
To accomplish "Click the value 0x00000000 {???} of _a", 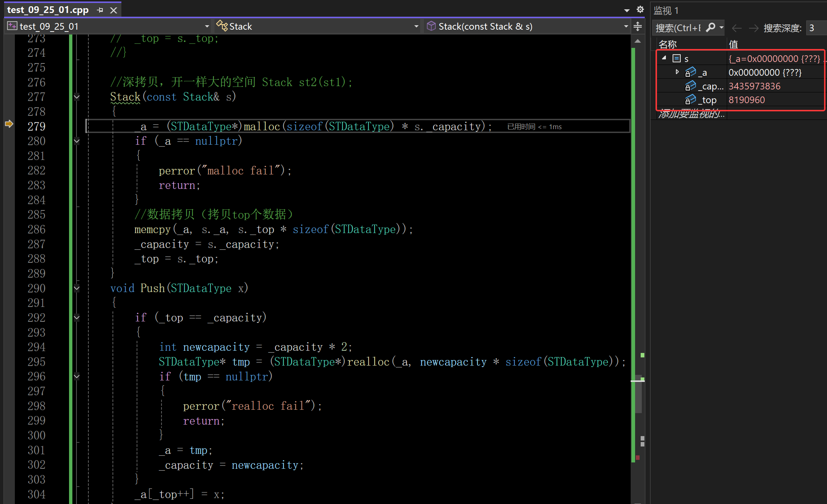I will [765, 72].
